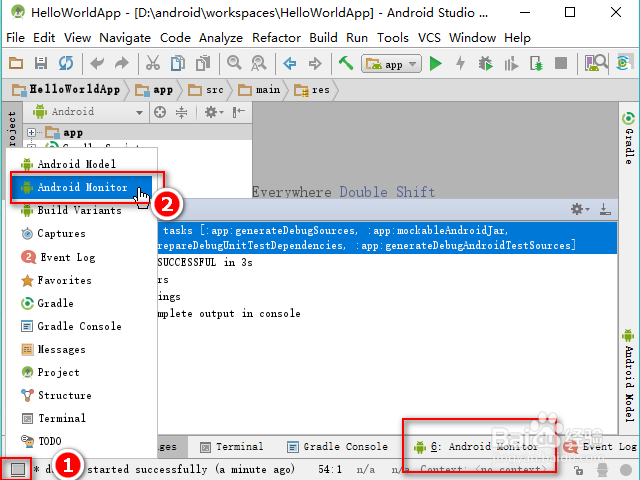Image resolution: width=640 pixels, height=480 pixels.
Task: Select Structure in popup list
Action: coord(82,395)
